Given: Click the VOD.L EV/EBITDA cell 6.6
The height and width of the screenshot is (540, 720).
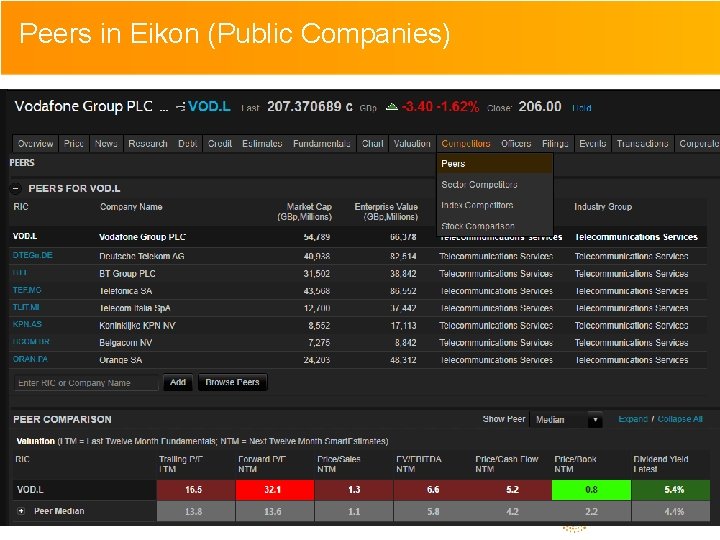Looking at the screenshot, I should coord(433,490).
